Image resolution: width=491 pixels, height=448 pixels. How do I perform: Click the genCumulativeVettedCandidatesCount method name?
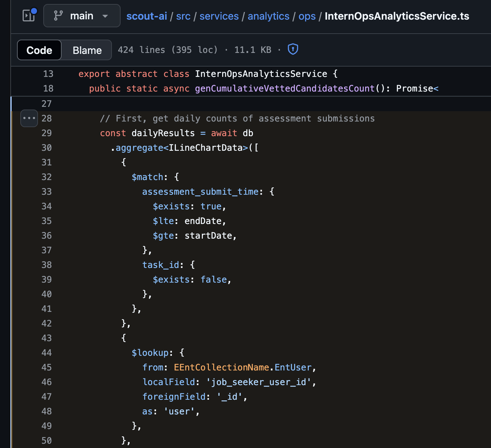pyautogui.click(x=285, y=89)
